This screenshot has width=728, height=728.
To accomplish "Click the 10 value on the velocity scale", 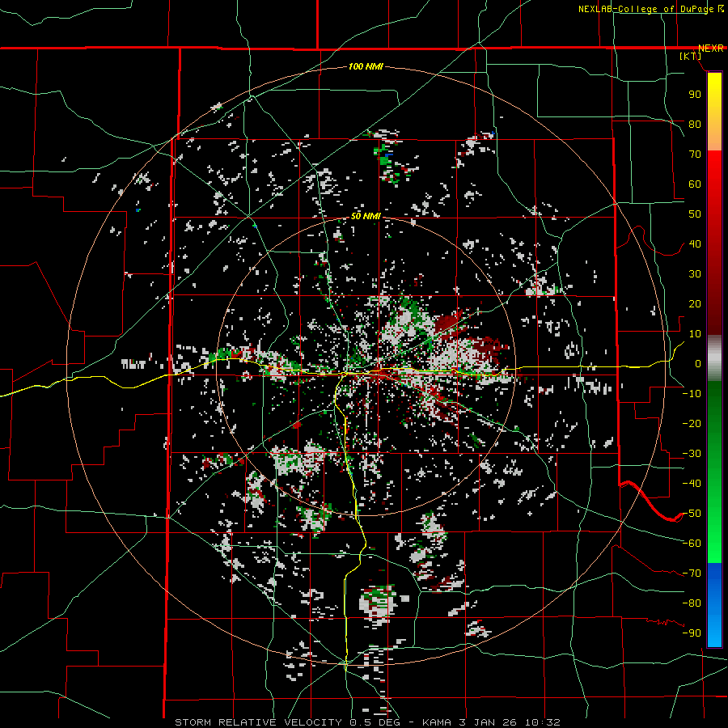I will point(695,334).
